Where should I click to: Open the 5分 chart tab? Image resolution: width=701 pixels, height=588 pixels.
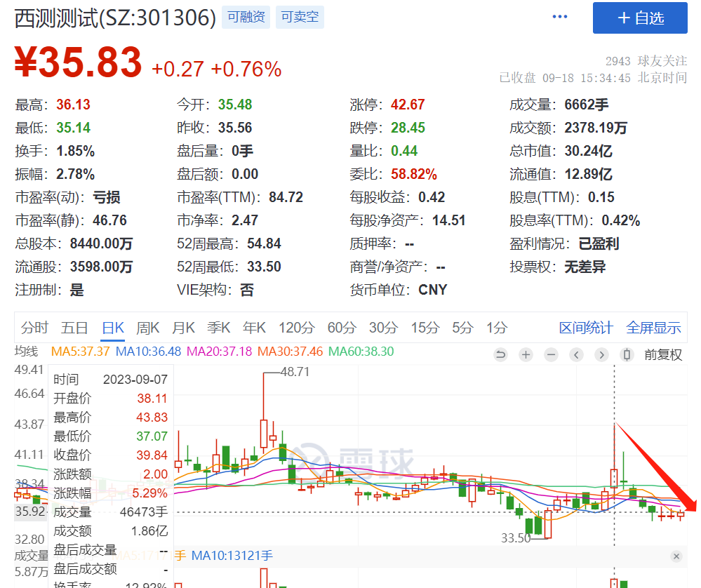pyautogui.click(x=462, y=328)
